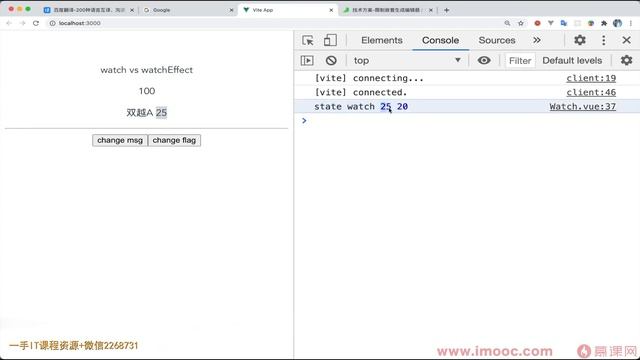Switch to the Console tab
Screen dimensions: 640x360
(x=440, y=40)
